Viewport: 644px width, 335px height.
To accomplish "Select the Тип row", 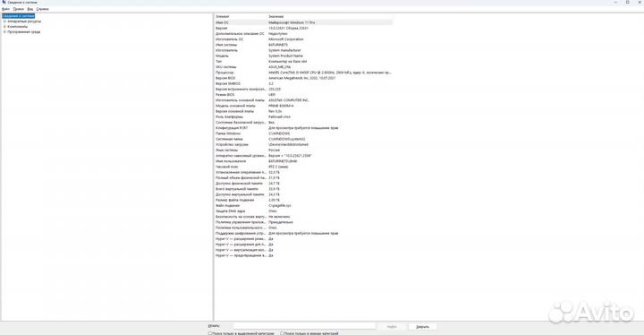I will click(303, 61).
